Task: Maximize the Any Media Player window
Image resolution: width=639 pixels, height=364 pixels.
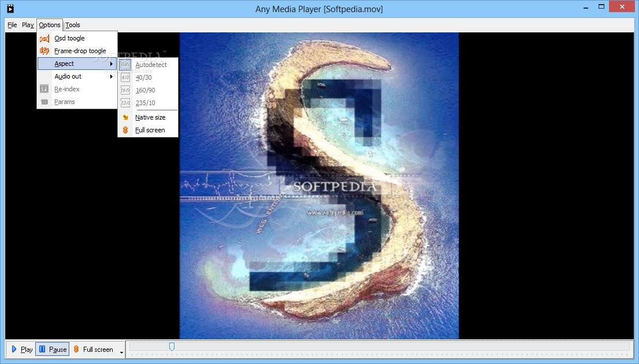Action: tap(601, 7)
